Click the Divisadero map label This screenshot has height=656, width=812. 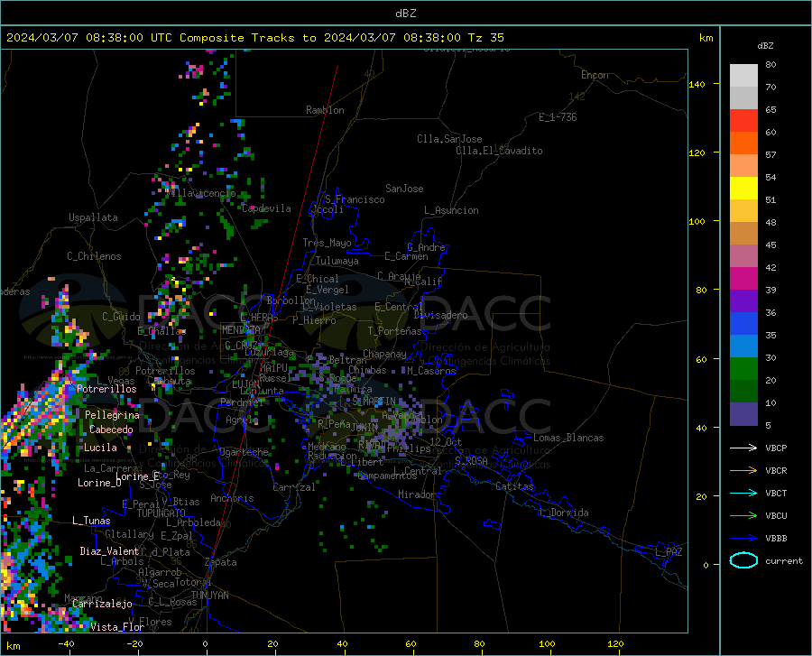(x=440, y=315)
